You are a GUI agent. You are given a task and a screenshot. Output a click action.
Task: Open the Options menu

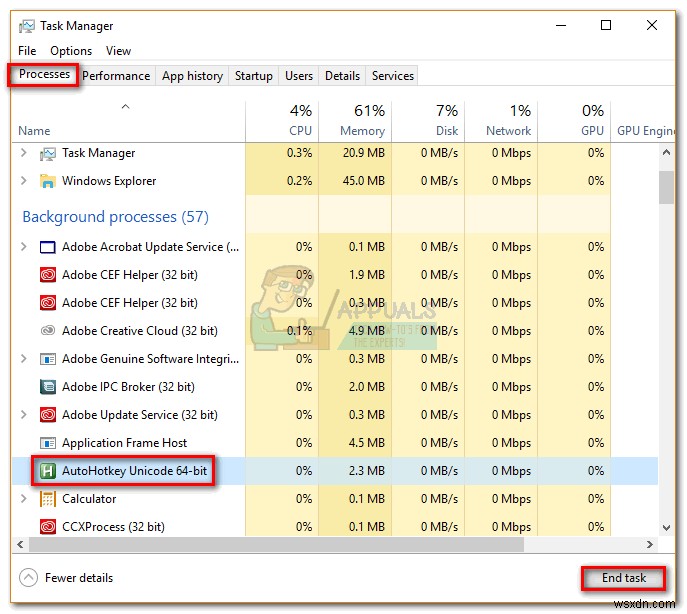click(71, 51)
